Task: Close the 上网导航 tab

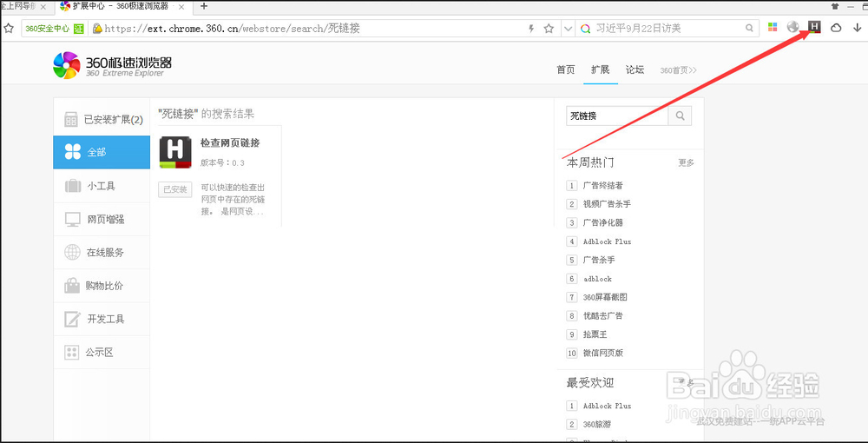Action: (43, 7)
